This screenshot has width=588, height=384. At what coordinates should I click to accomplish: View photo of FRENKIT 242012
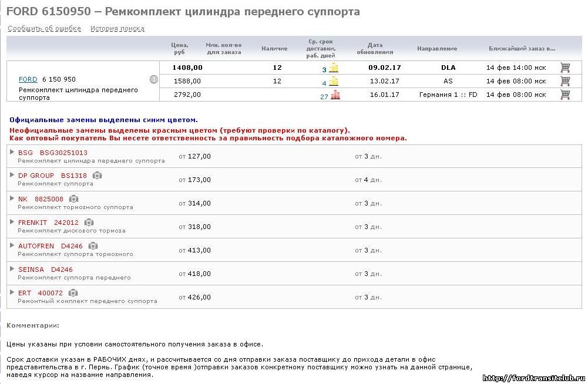click(89, 223)
